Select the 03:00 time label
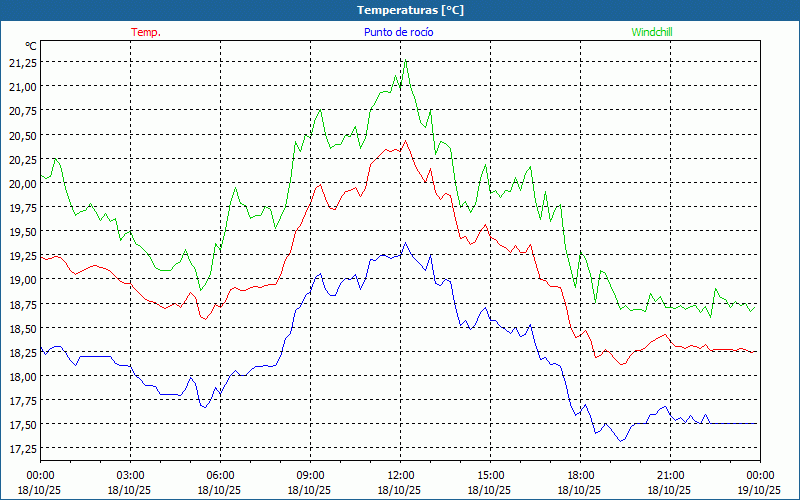Screen dimensions: 800x500 coord(130,475)
